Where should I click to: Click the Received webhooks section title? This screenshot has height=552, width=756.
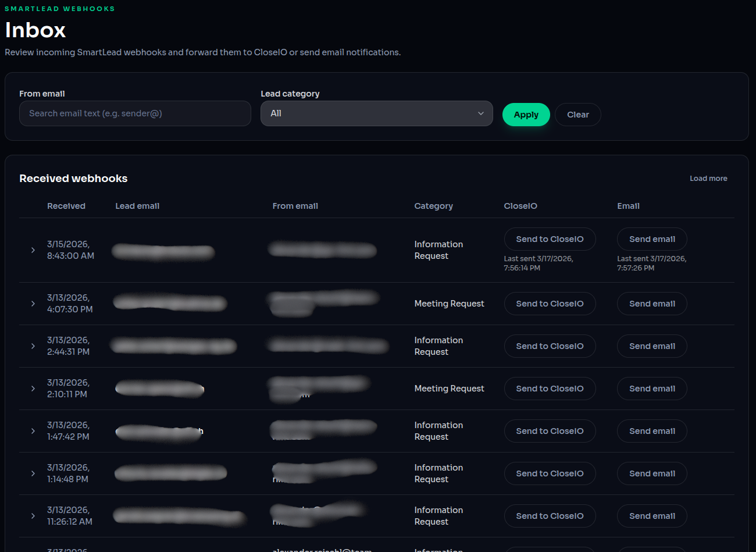[x=73, y=179]
